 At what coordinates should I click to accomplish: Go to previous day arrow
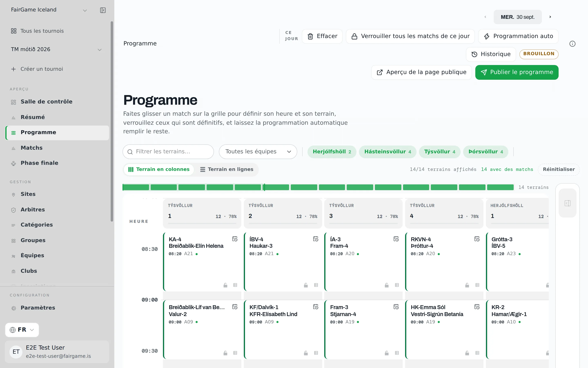pos(485,17)
